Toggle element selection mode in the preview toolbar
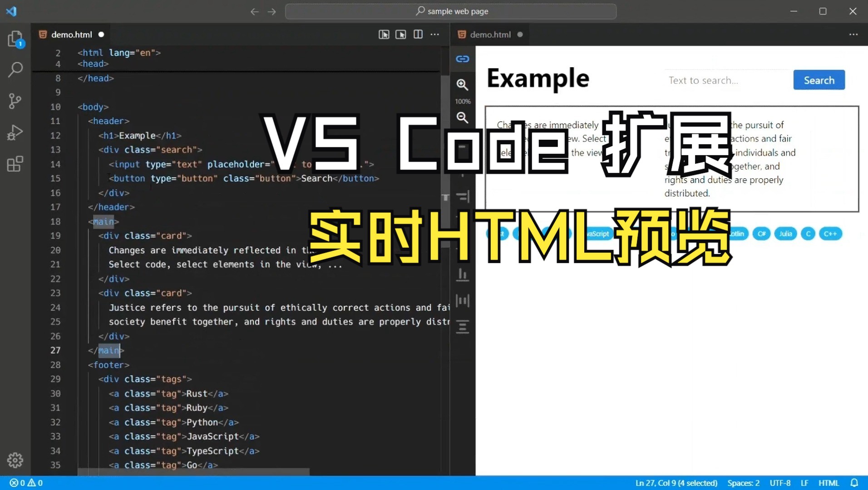 tap(384, 34)
